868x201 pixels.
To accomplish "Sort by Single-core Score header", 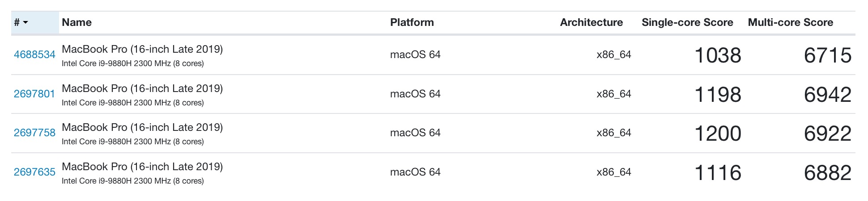I will (687, 22).
